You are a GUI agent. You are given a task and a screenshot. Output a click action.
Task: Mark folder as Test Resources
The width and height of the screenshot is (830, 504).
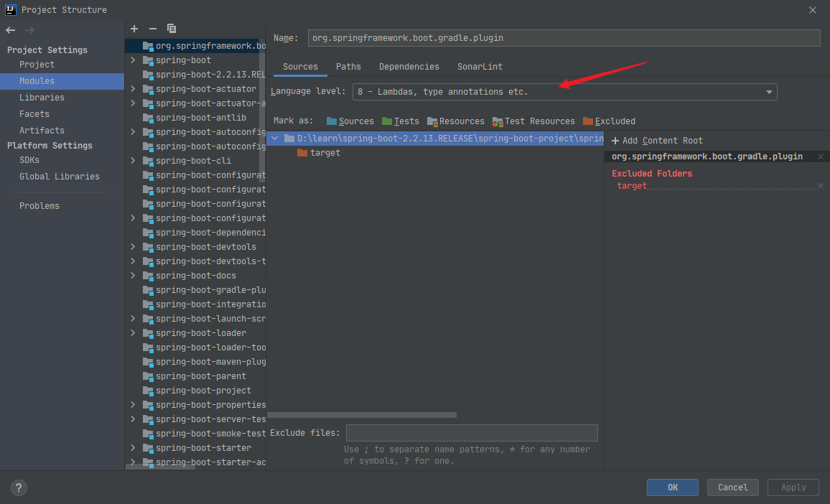tap(533, 121)
